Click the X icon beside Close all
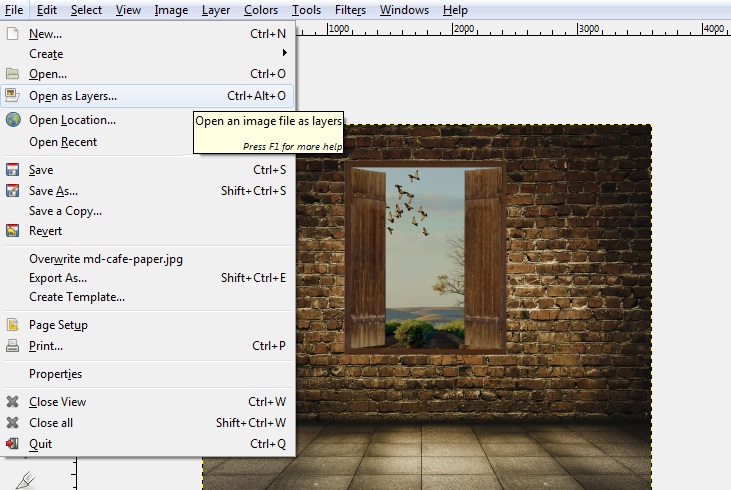This screenshot has width=731, height=490. click(x=13, y=422)
